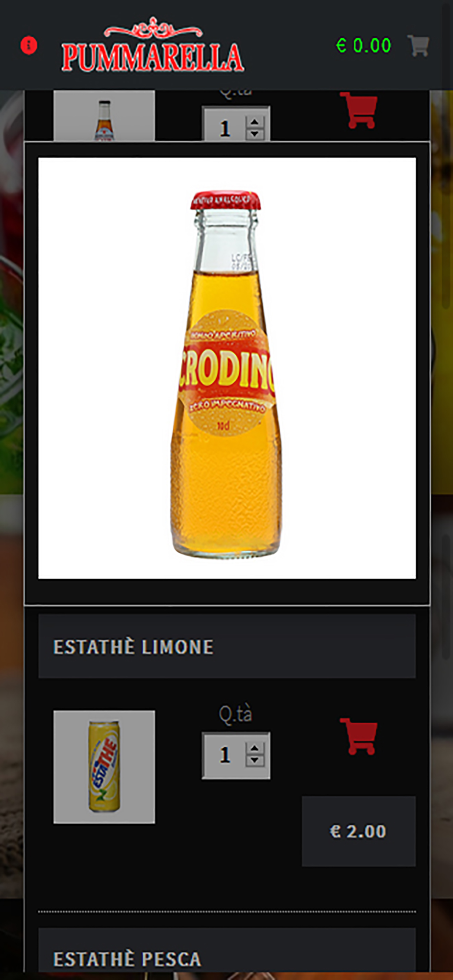
Task: Click the Pummarella logo
Action: coord(152,45)
